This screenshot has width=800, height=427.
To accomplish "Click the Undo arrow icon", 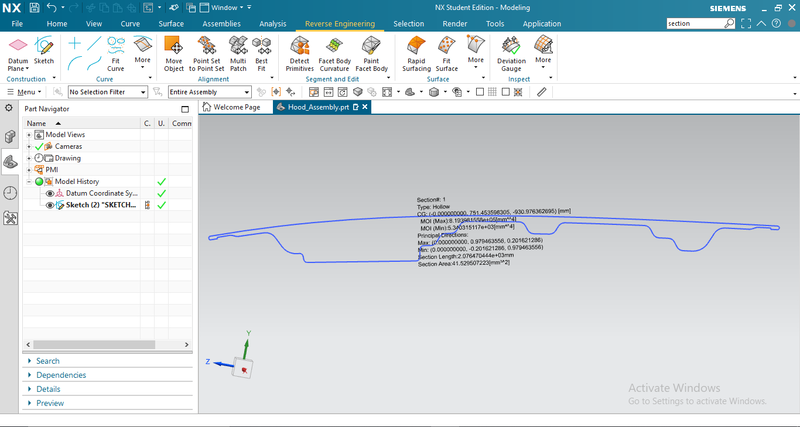I will click(51, 8).
